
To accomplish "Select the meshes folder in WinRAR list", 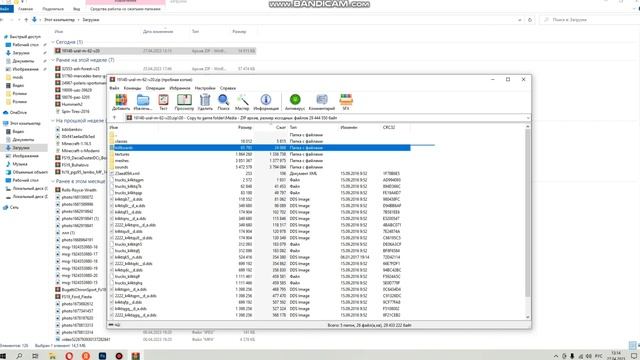I will (x=122, y=161).
